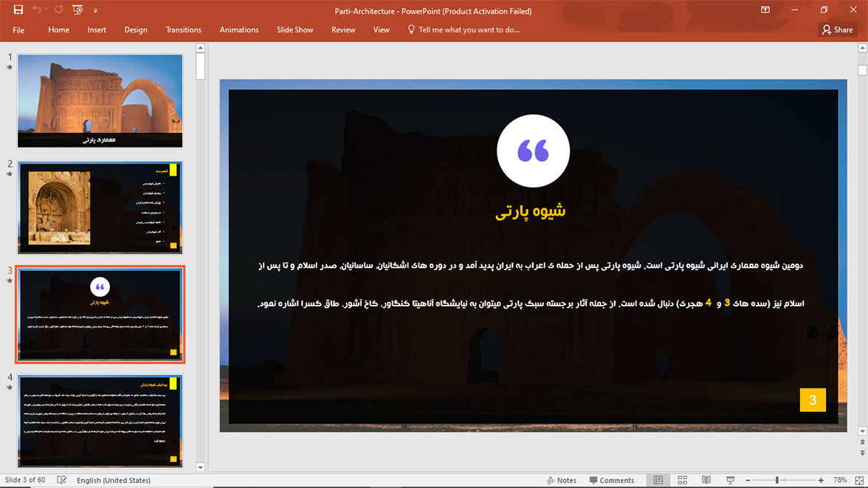Select slide 2 thumbnail

[x=100, y=207]
